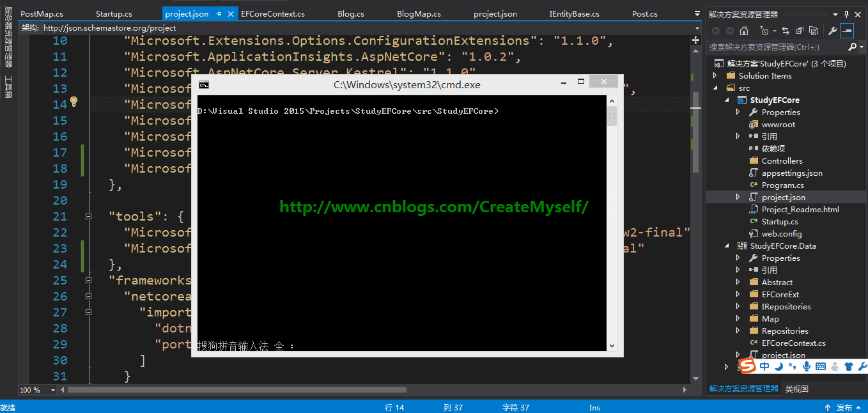Toggle half/full-width moon icon
Image resolution: width=868 pixels, height=413 pixels.
[x=779, y=366]
